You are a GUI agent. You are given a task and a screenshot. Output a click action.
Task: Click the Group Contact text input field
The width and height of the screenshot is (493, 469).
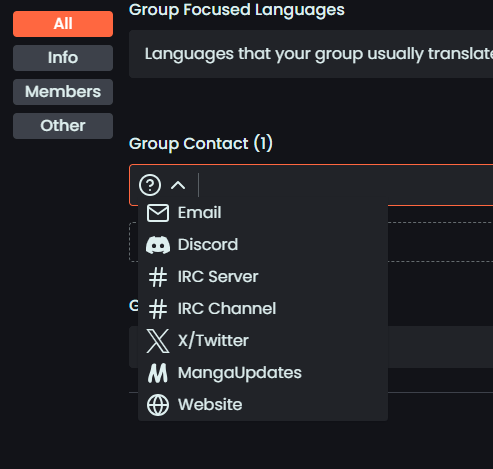(x=347, y=185)
